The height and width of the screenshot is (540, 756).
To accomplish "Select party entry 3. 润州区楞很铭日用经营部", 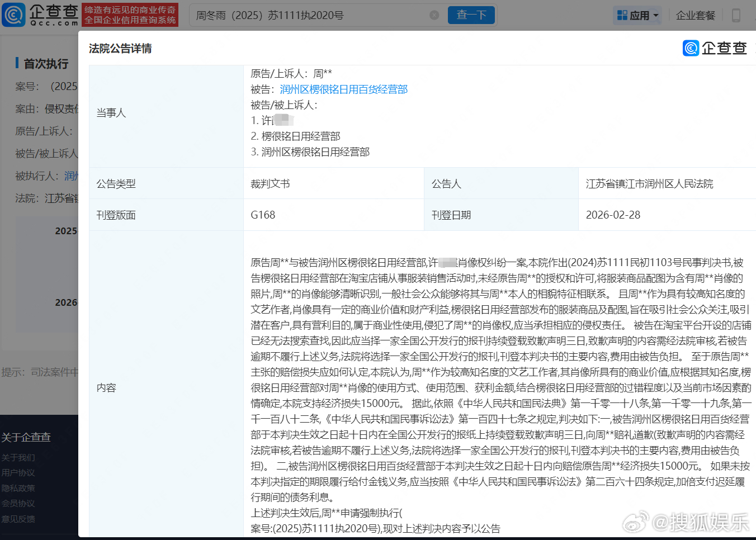I will (310, 152).
